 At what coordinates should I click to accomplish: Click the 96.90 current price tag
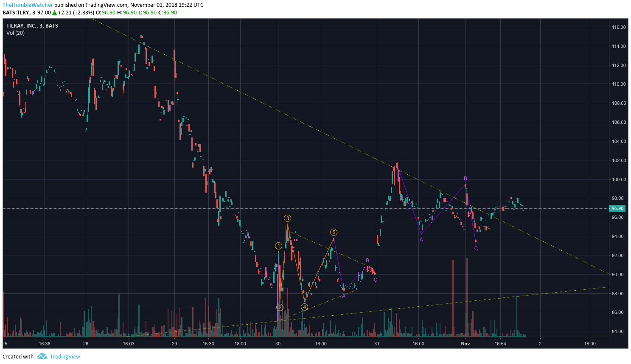click(617, 208)
